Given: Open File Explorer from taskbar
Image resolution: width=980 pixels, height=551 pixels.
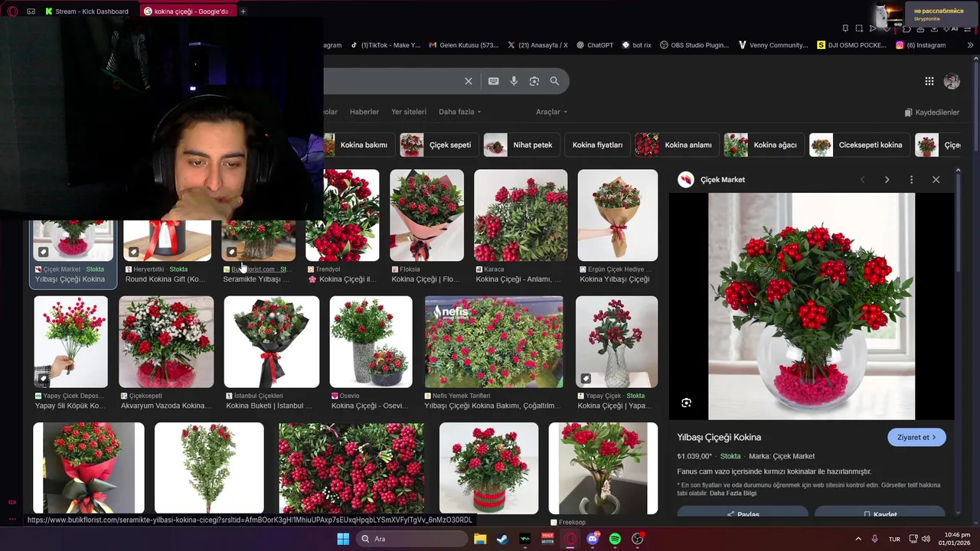Looking at the screenshot, I should 480,539.
